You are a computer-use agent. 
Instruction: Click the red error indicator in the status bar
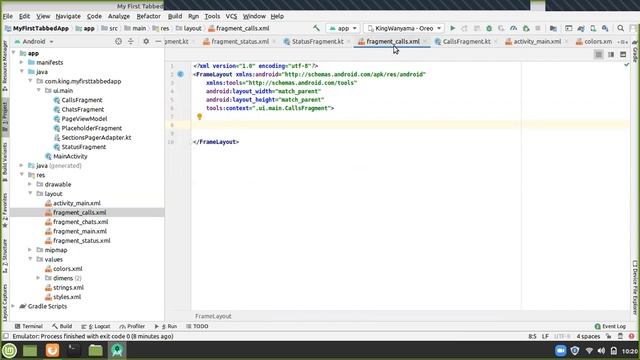click(x=632, y=336)
